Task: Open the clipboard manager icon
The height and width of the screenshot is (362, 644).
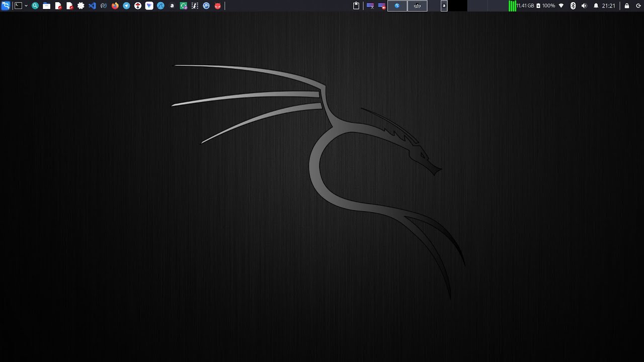Action: [x=356, y=6]
